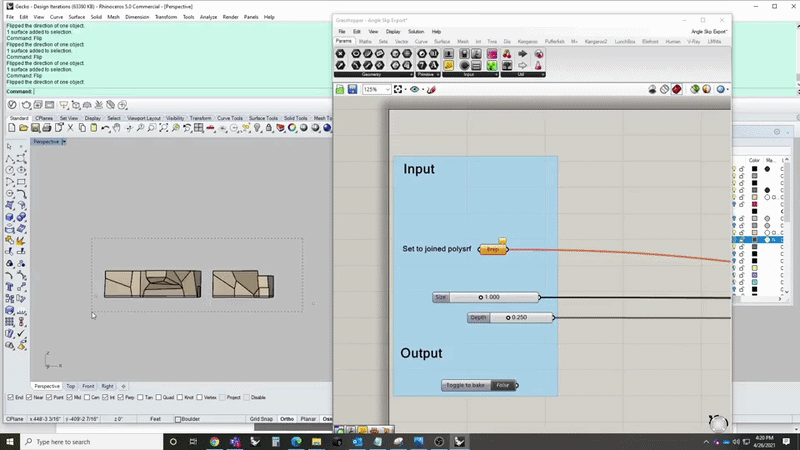Screen dimensions: 800x450
Task: Toggle the Ortho status bar button
Action: pyautogui.click(x=287, y=419)
